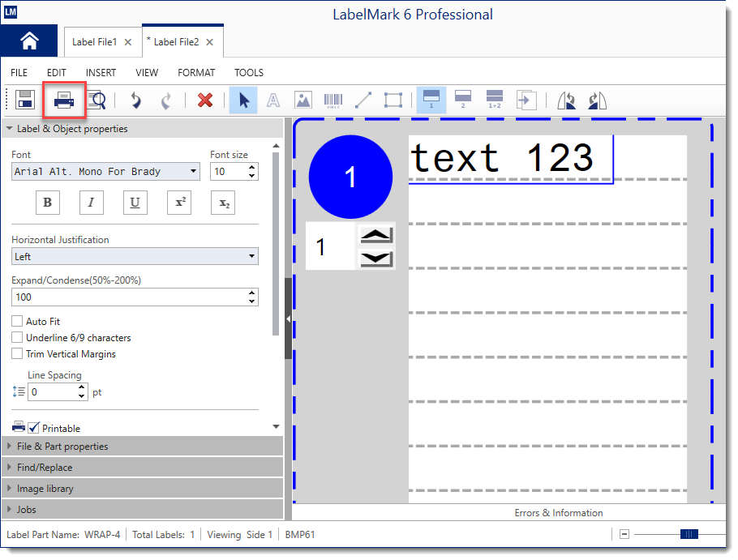
Task: Check Underline 6/9 characters option
Action: (x=17, y=337)
